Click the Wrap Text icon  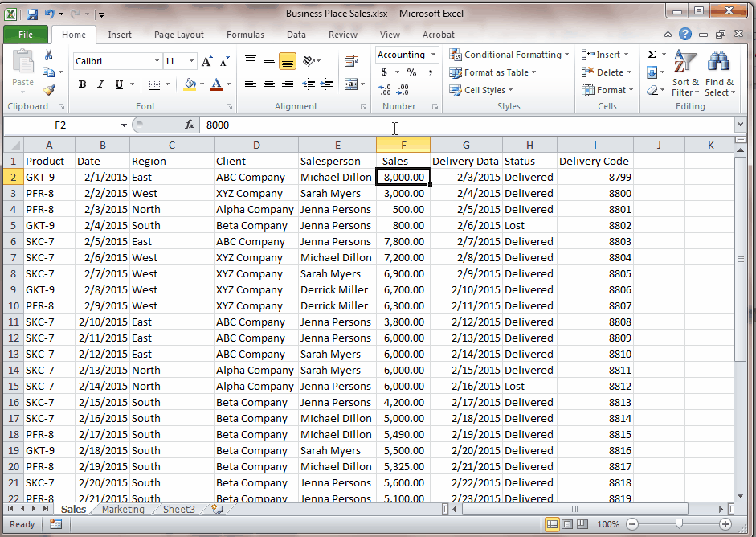(351, 61)
